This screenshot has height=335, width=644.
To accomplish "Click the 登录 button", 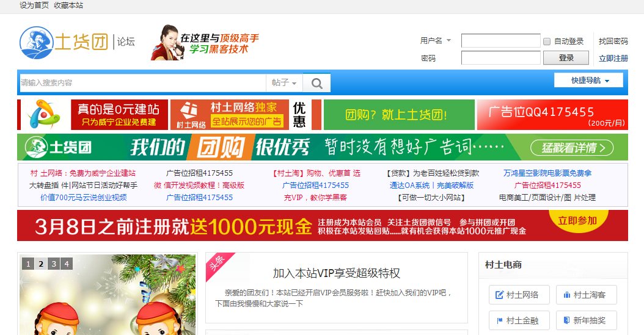I will click(566, 58).
